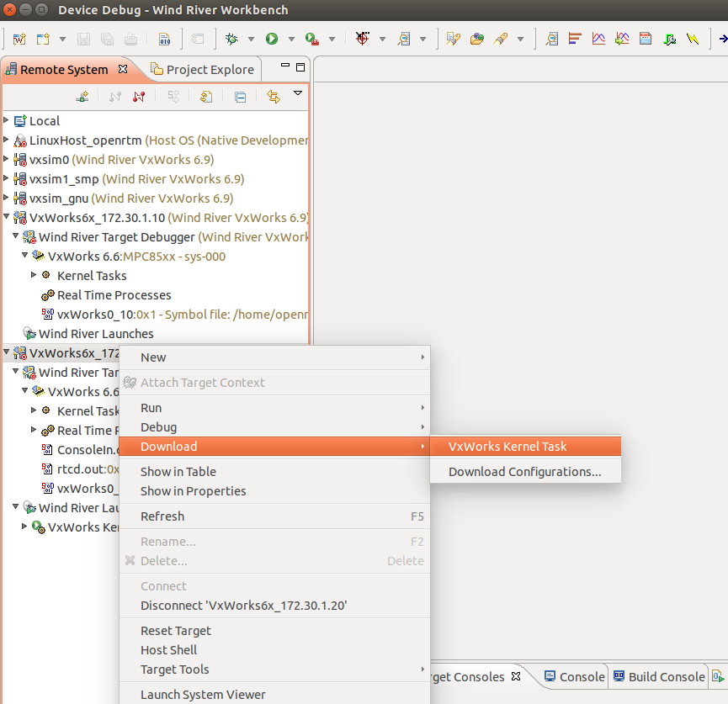Click the New wizard toolbar icon
This screenshot has height=704, width=728.
point(19,39)
